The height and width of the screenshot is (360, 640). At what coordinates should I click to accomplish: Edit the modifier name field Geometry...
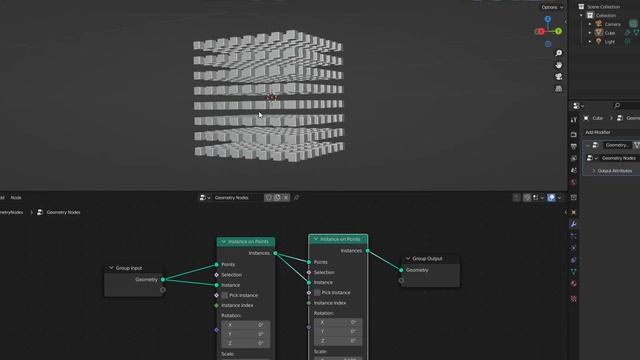pyautogui.click(x=617, y=145)
